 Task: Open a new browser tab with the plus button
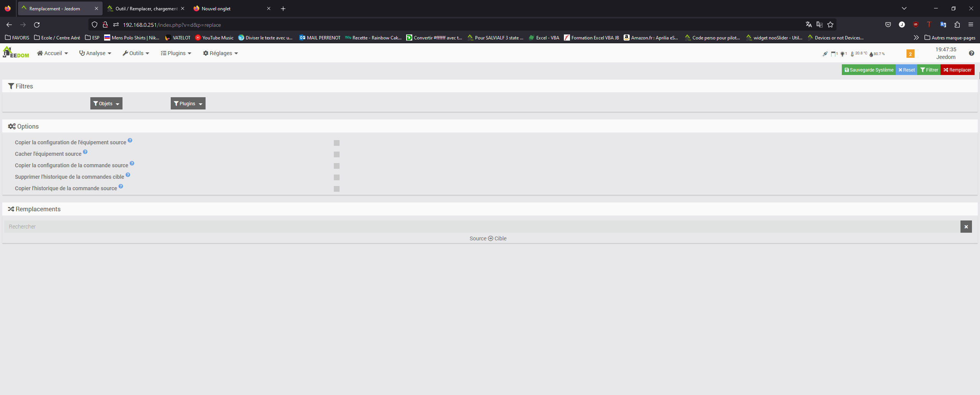[283, 8]
